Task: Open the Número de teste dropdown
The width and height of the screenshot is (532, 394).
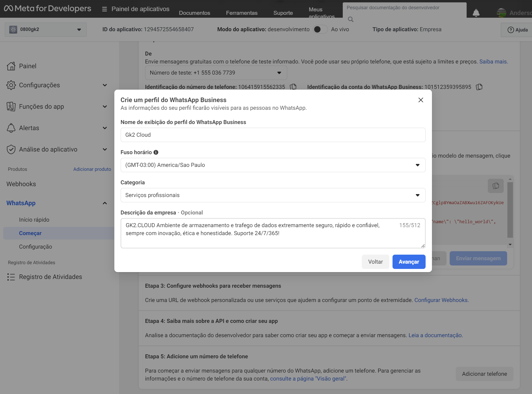Action: 216,73
